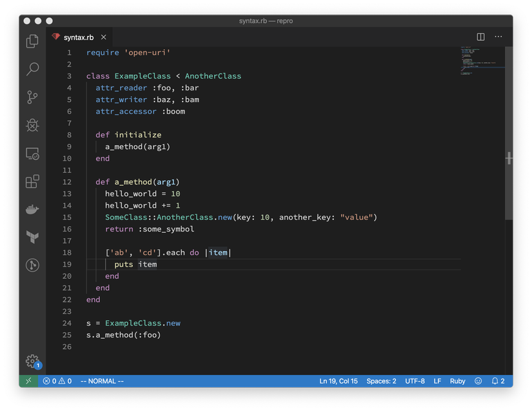Open the Extensions view icon
This screenshot has height=411, width=532.
[32, 181]
